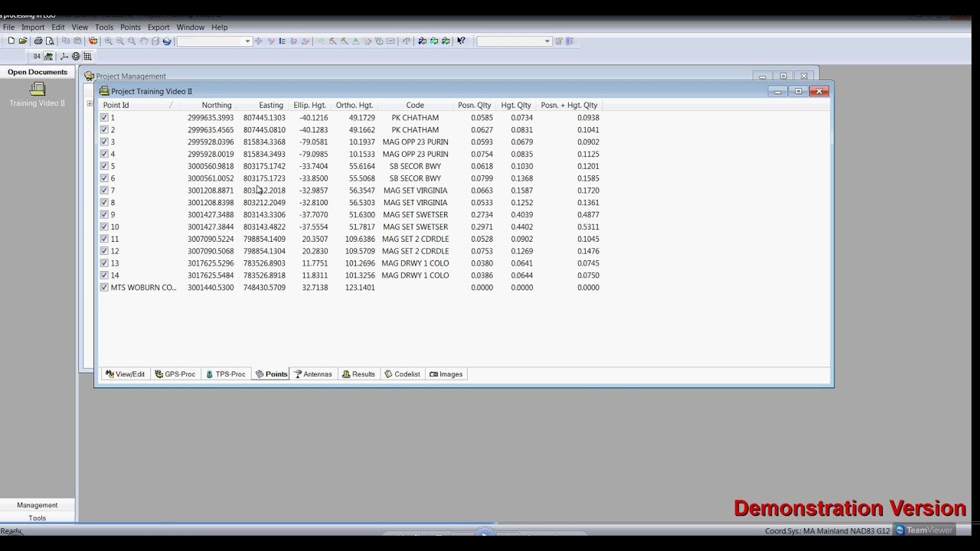Sort by the Posn. Qlty column header
The width and height of the screenshot is (980, 551).
coord(475,105)
